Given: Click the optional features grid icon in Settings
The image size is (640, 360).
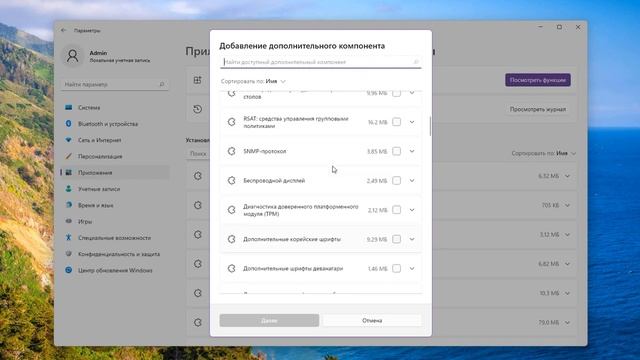Looking at the screenshot, I should coord(198,80).
